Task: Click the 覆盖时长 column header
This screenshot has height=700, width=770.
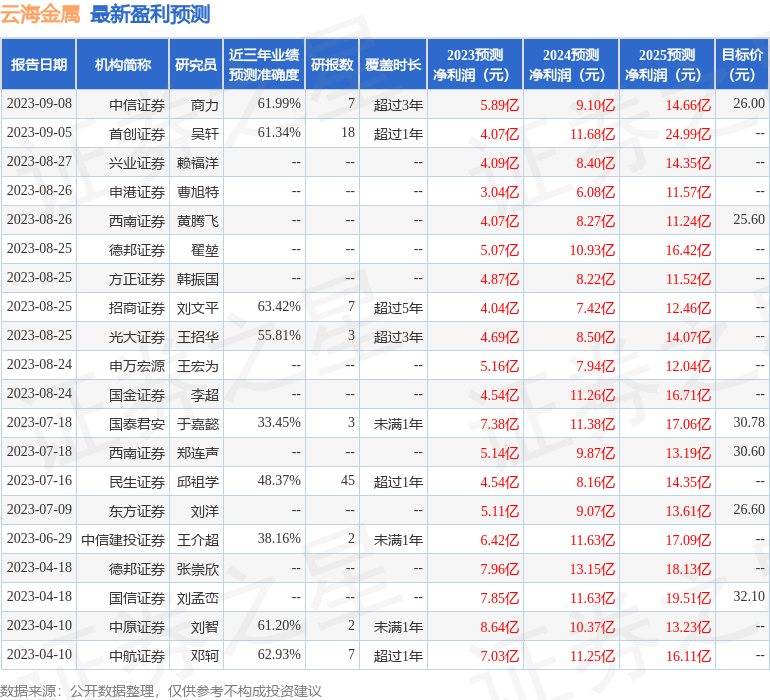Action: coord(393,64)
